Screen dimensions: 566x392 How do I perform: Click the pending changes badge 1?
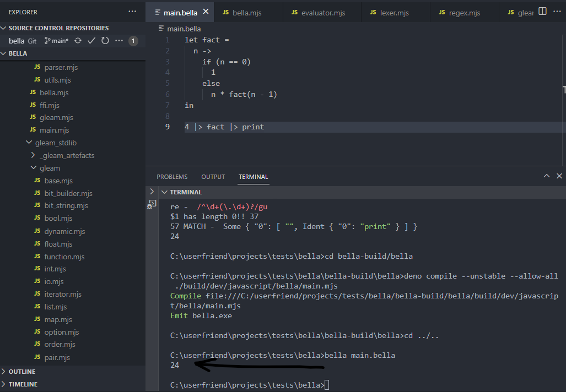pos(133,41)
